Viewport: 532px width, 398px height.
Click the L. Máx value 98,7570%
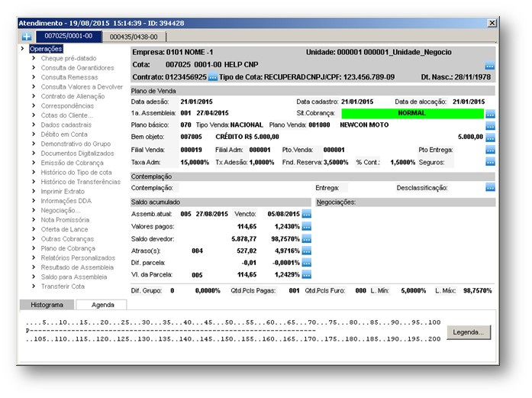click(477, 291)
